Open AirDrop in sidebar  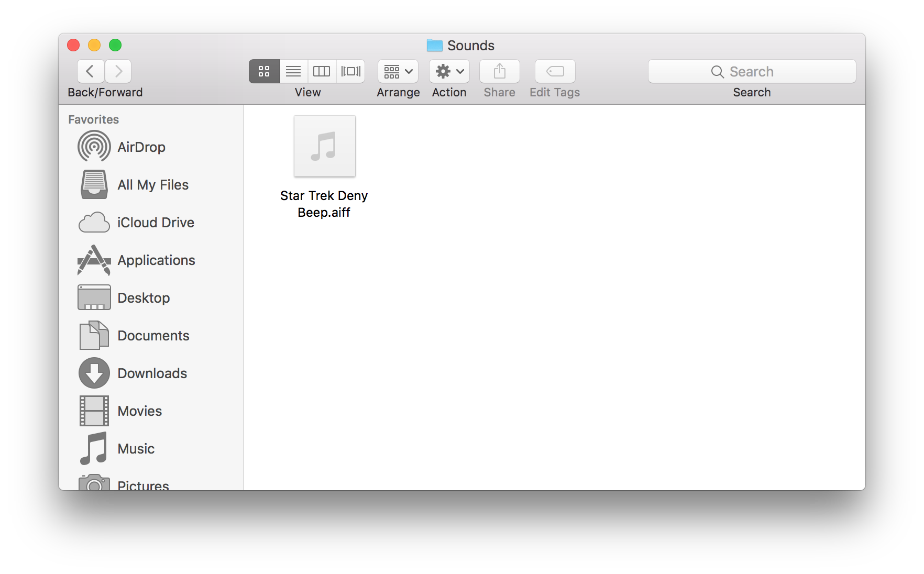pos(141,147)
